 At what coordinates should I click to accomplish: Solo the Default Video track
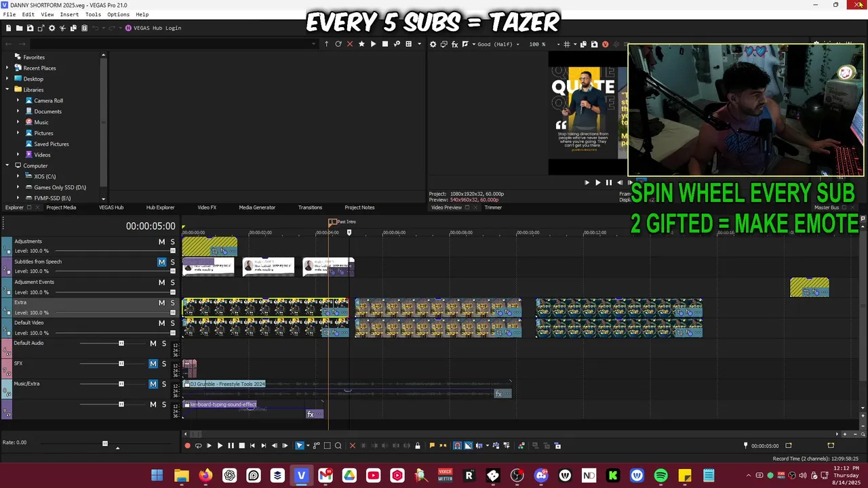[x=172, y=323]
